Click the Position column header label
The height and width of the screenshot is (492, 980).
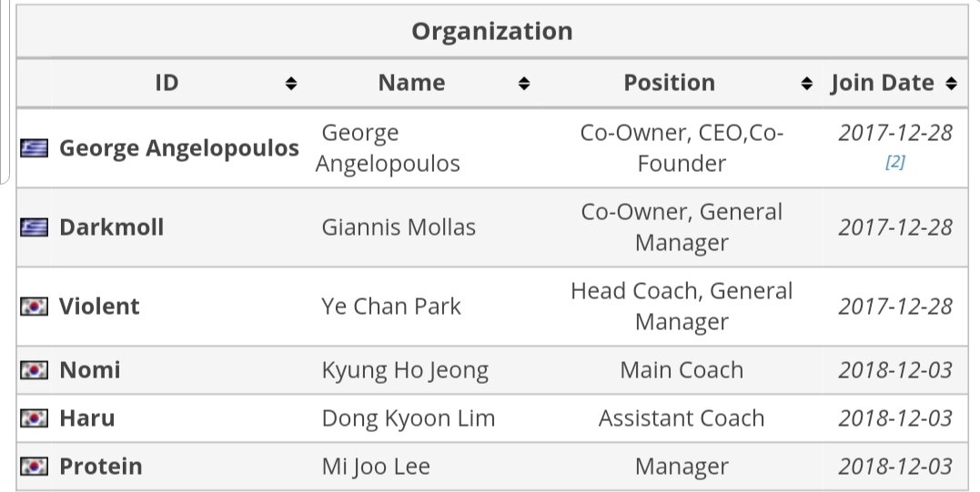point(670,83)
